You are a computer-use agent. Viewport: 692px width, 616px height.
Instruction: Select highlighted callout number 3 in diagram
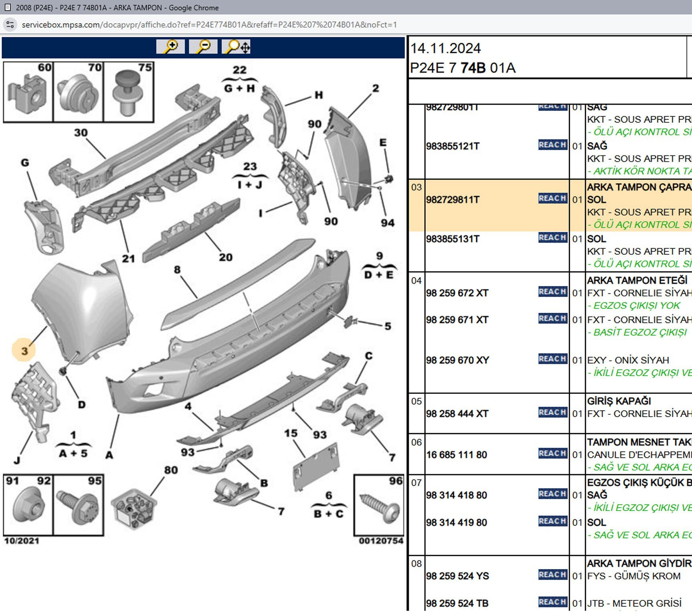(x=24, y=351)
